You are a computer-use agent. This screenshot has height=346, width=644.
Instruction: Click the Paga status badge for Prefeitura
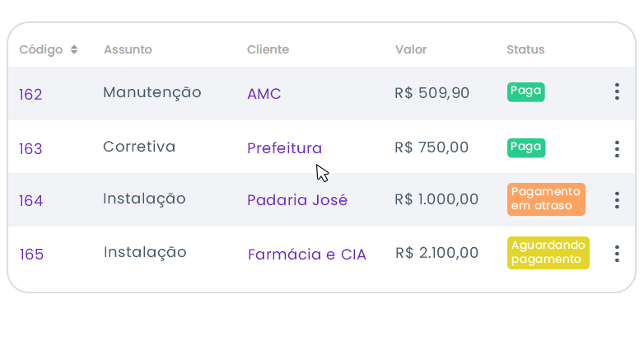(525, 147)
